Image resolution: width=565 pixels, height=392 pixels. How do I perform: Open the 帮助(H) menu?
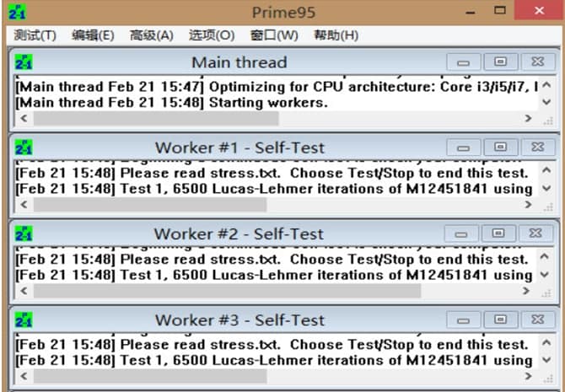pyautogui.click(x=336, y=35)
